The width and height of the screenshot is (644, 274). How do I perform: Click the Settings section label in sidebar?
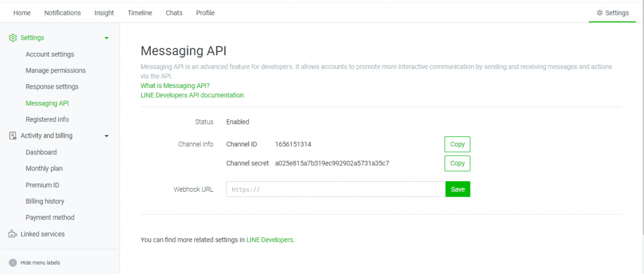coord(33,38)
